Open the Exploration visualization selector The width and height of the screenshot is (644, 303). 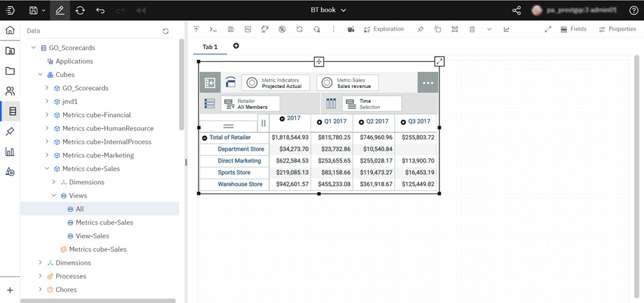pyautogui.click(x=384, y=29)
